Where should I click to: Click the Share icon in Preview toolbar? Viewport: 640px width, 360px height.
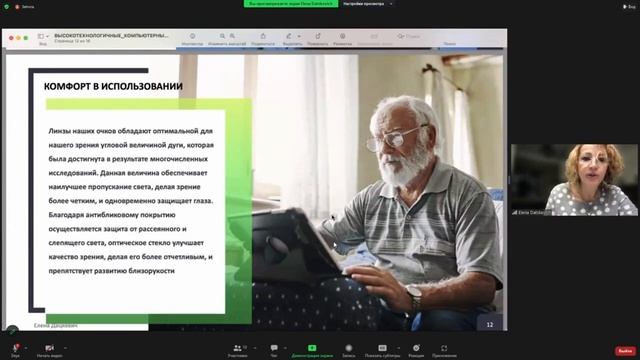[x=263, y=36]
